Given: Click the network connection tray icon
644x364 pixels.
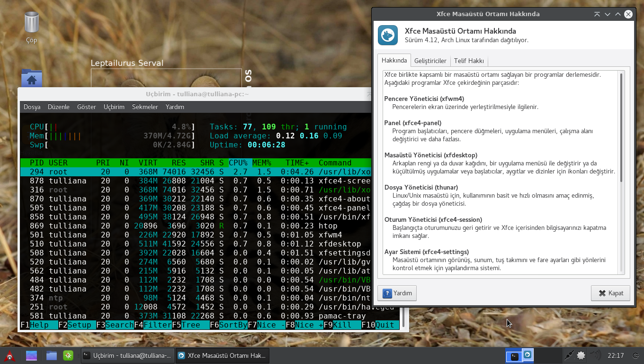Looking at the screenshot, I should [x=569, y=355].
